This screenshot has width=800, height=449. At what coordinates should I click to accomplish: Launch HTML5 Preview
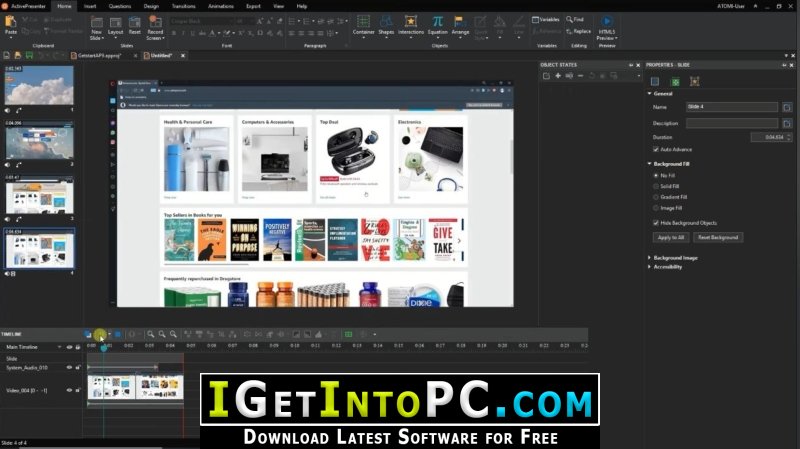pyautogui.click(x=607, y=28)
